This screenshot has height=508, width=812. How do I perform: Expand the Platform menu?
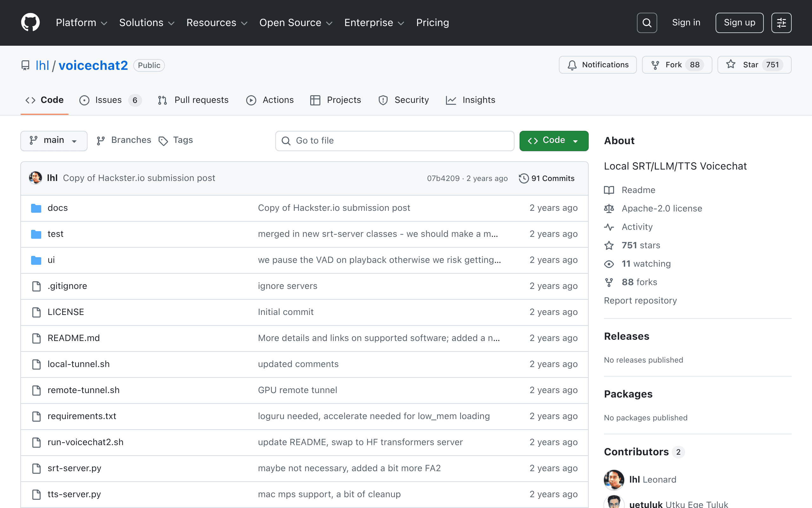click(x=82, y=23)
